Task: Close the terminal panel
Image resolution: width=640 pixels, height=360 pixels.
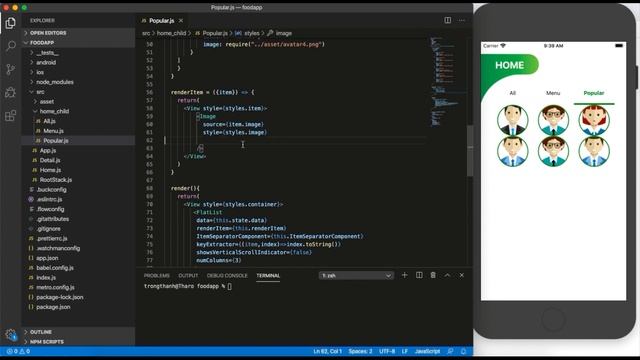Action: click(x=462, y=275)
